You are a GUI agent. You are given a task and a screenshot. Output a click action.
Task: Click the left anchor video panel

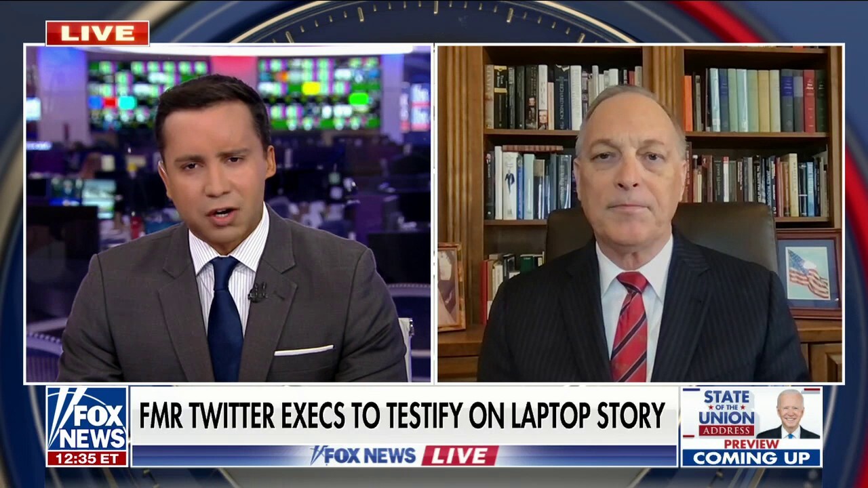click(228, 213)
